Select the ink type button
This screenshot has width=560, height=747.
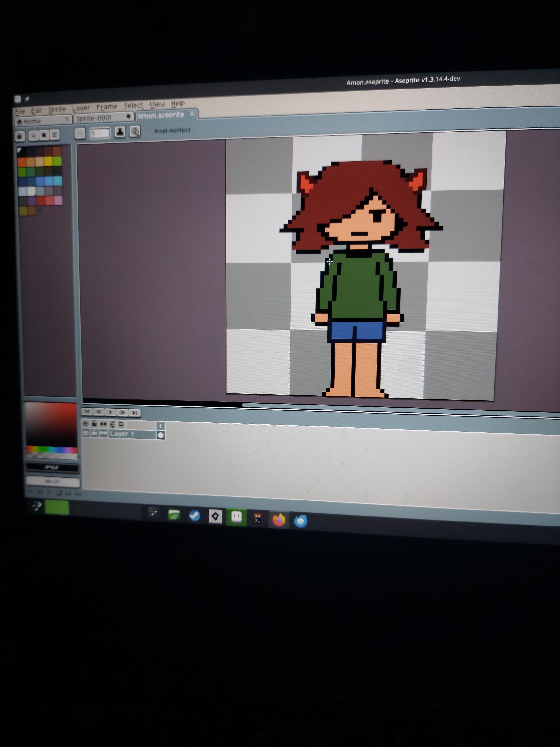(120, 132)
